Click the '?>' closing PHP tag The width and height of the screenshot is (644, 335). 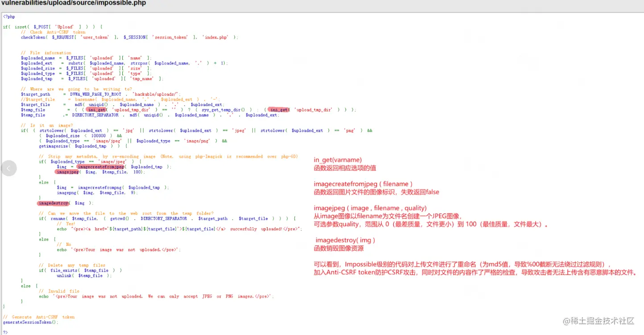point(5,332)
